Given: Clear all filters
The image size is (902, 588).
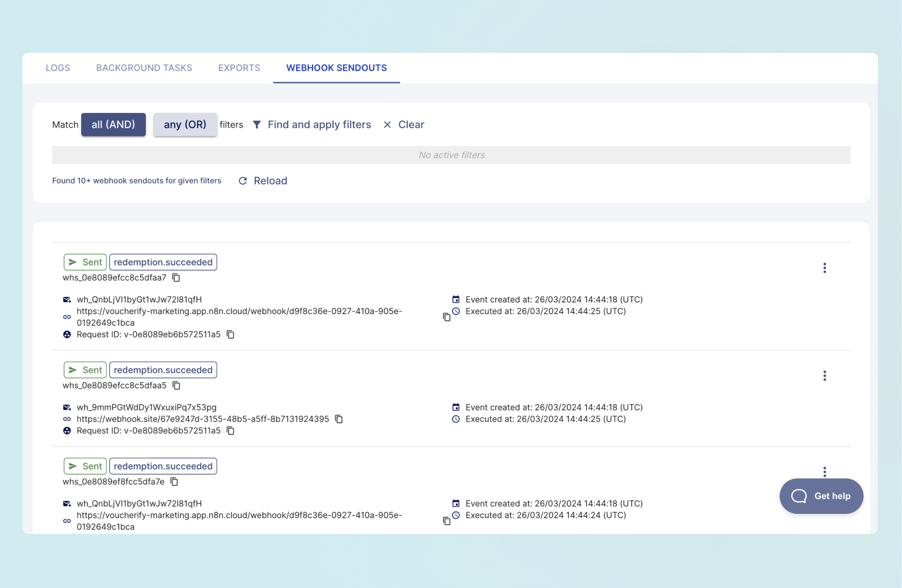Looking at the screenshot, I should pos(404,125).
